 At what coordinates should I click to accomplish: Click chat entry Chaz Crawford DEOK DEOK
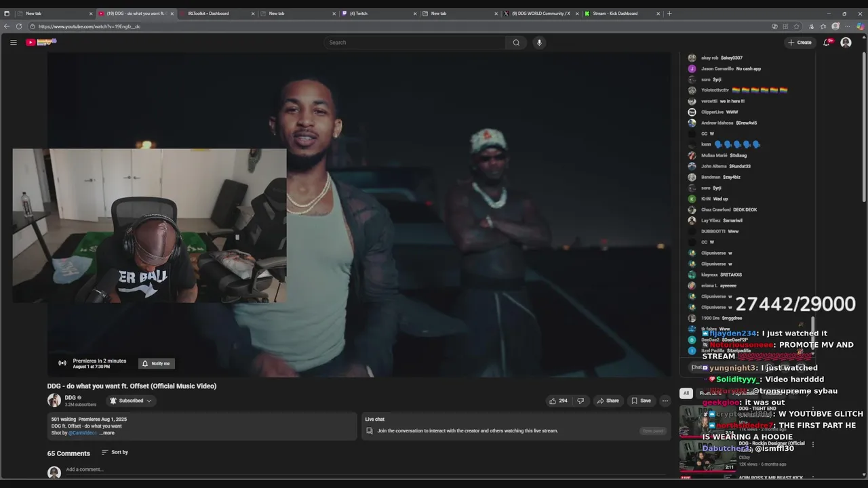pos(722,209)
